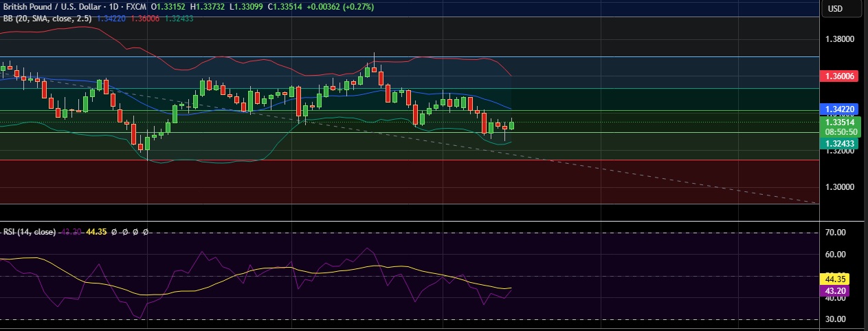Click the yellow 44.35 value in RSI legend
This screenshot has height=331, width=868.
pos(97,233)
